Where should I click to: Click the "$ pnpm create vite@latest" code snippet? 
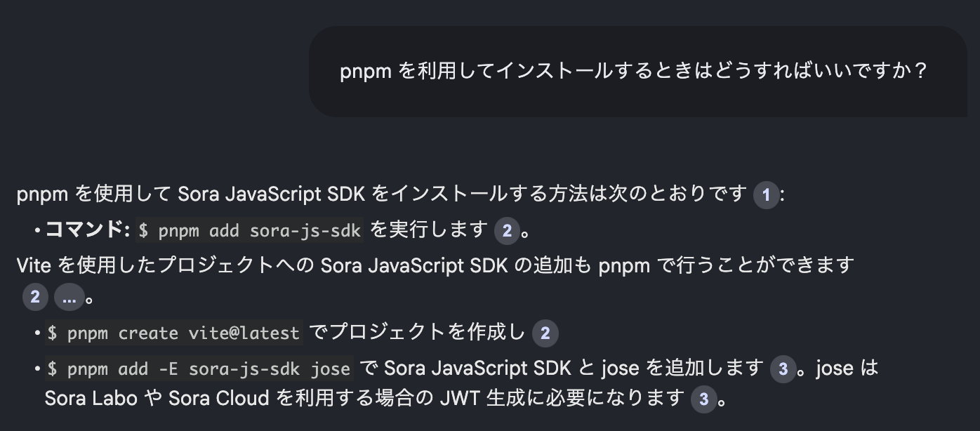(173, 333)
